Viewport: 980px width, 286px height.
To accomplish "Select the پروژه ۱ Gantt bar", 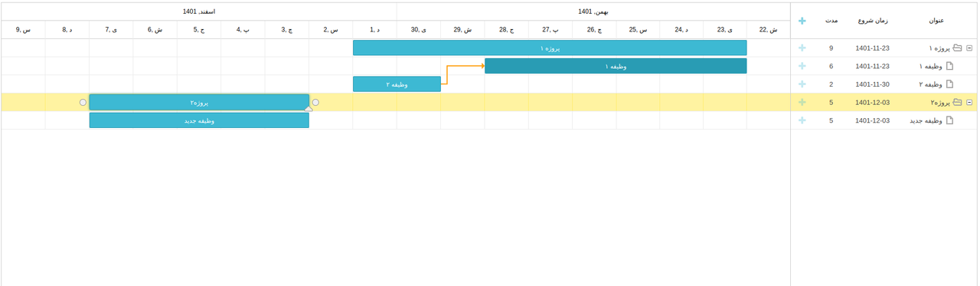I will pyautogui.click(x=550, y=48).
